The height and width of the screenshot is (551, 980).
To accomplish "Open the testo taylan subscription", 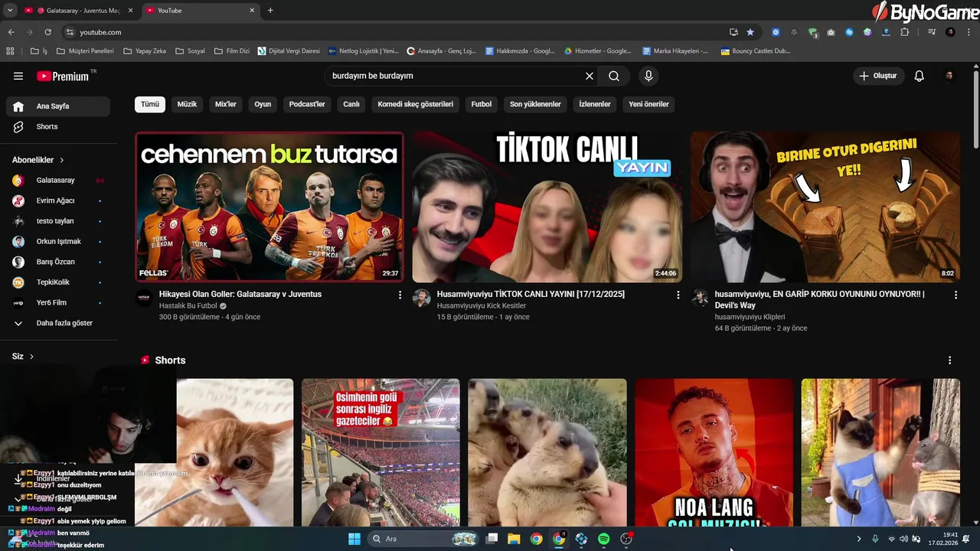I will click(x=58, y=221).
